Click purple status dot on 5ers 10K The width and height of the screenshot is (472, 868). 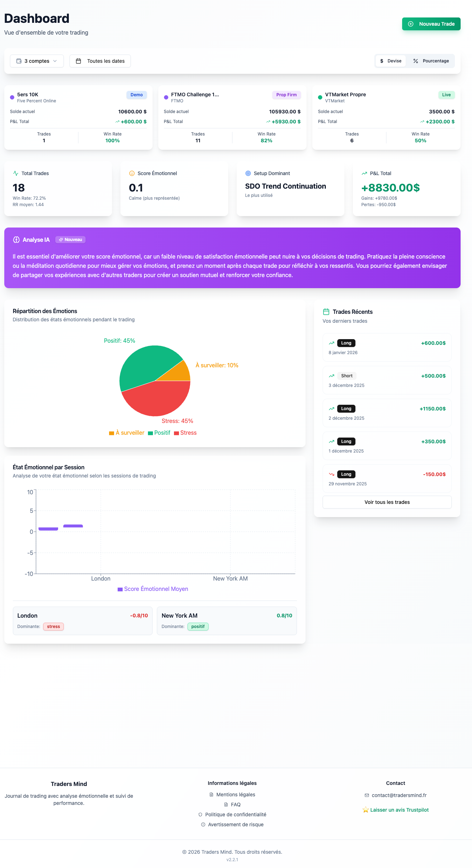[x=12, y=97]
